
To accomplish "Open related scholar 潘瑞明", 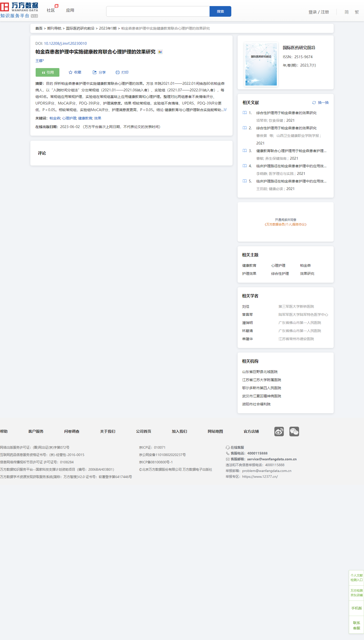I will [247, 323].
